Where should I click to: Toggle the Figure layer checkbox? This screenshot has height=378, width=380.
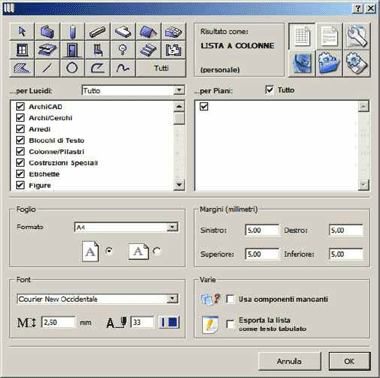coord(20,185)
